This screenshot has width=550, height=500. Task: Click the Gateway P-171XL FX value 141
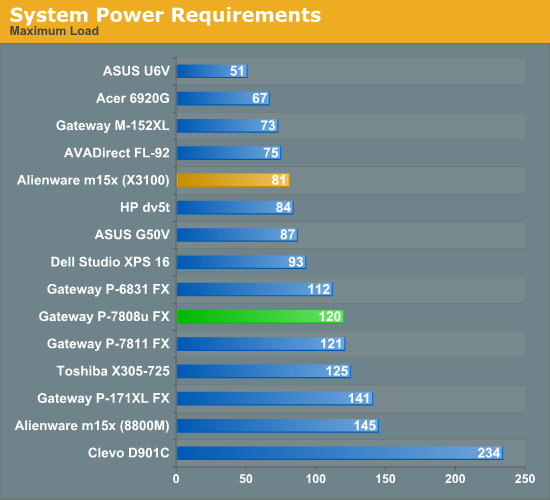click(359, 399)
